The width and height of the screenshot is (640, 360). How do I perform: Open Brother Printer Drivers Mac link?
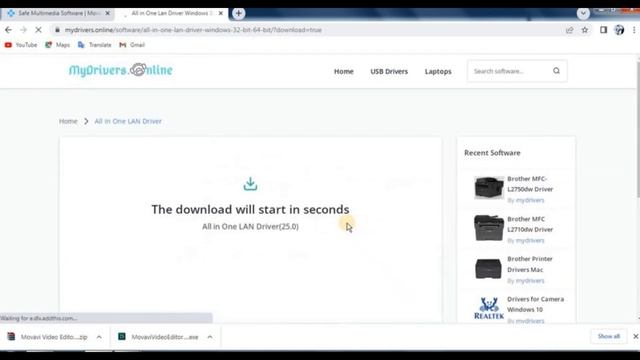pos(530,264)
